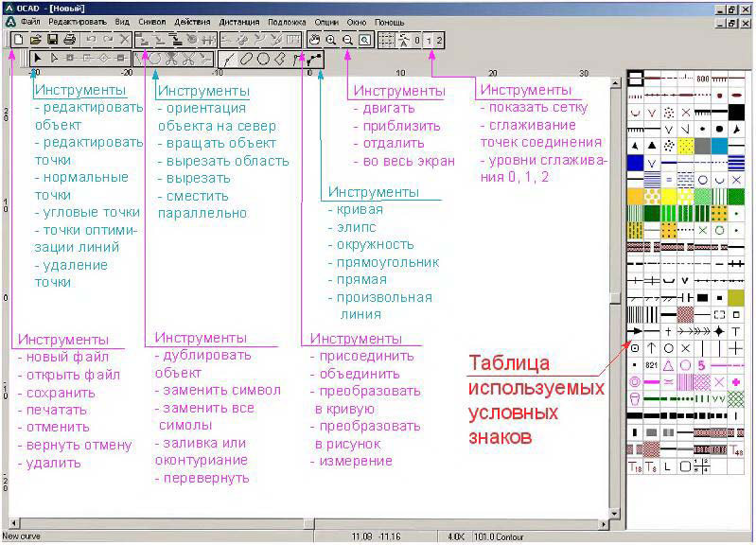The image size is (756, 545).
Task: Choose the Remove point tool
Action: click(x=121, y=59)
